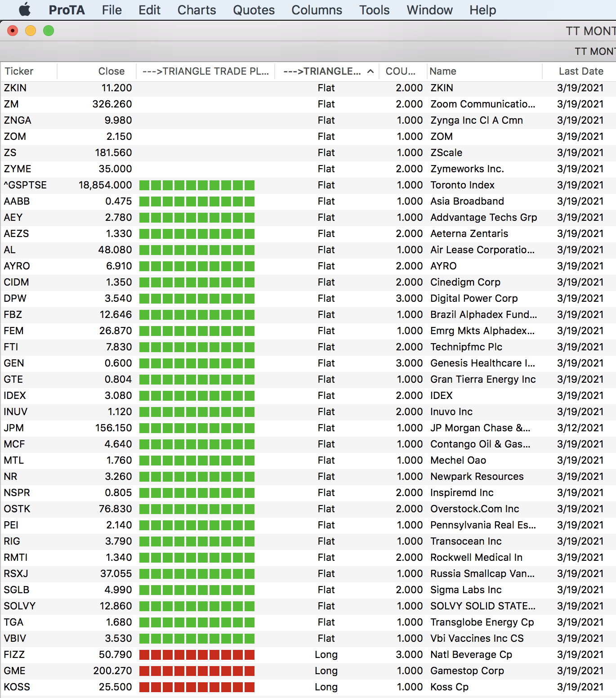The image size is (616, 698).
Task: Select the ZOM ticker cell
Action: [15, 137]
